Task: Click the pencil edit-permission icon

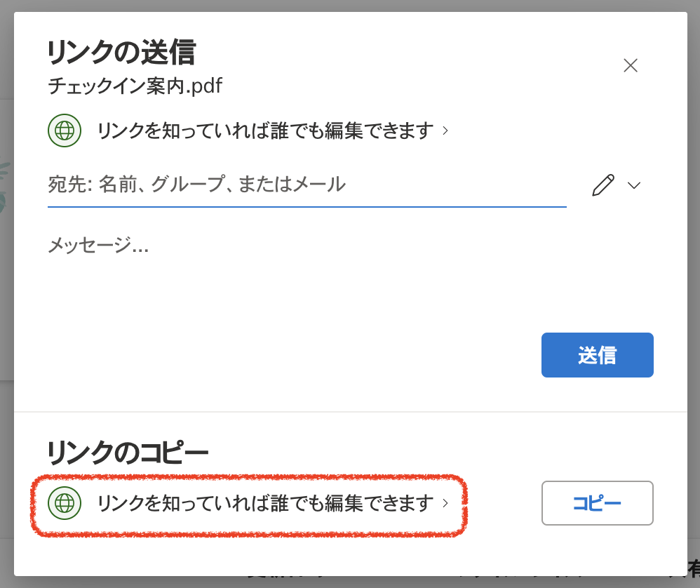Action: click(x=603, y=185)
